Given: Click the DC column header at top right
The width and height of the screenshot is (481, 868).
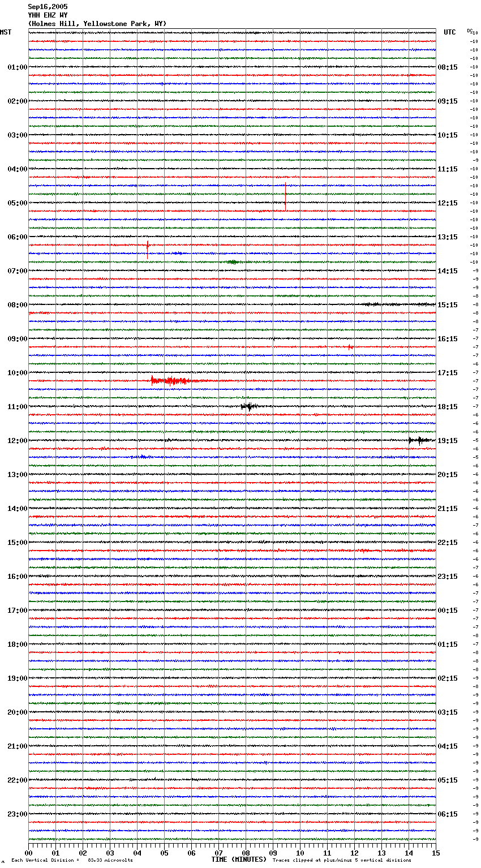Looking at the screenshot, I should (470, 31).
